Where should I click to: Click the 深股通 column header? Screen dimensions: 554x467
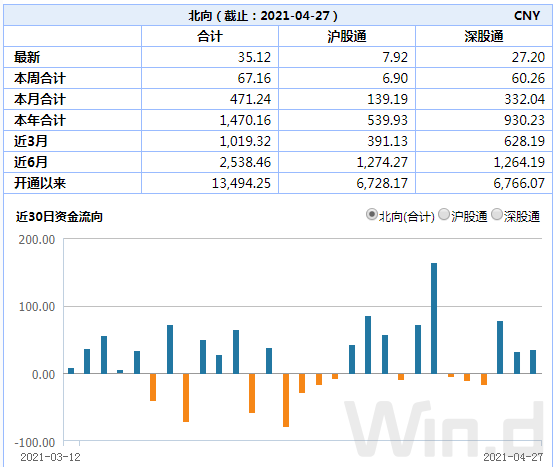(484, 36)
